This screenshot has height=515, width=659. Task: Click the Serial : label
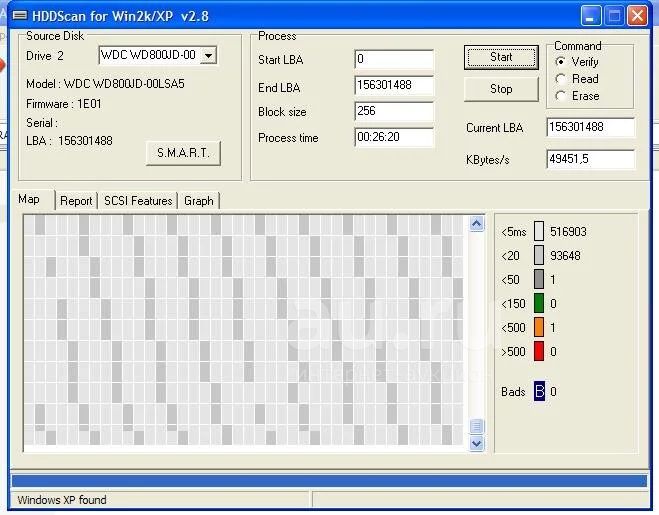pos(42,123)
